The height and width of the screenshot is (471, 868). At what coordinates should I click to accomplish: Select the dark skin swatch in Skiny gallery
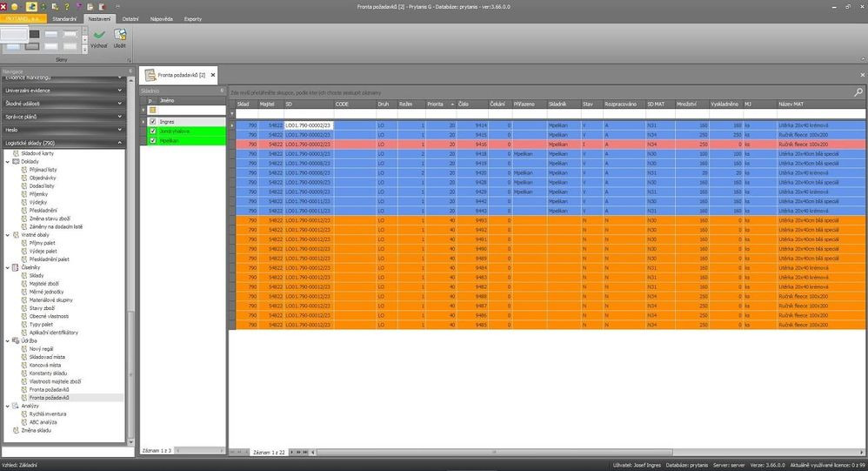[x=35, y=34]
